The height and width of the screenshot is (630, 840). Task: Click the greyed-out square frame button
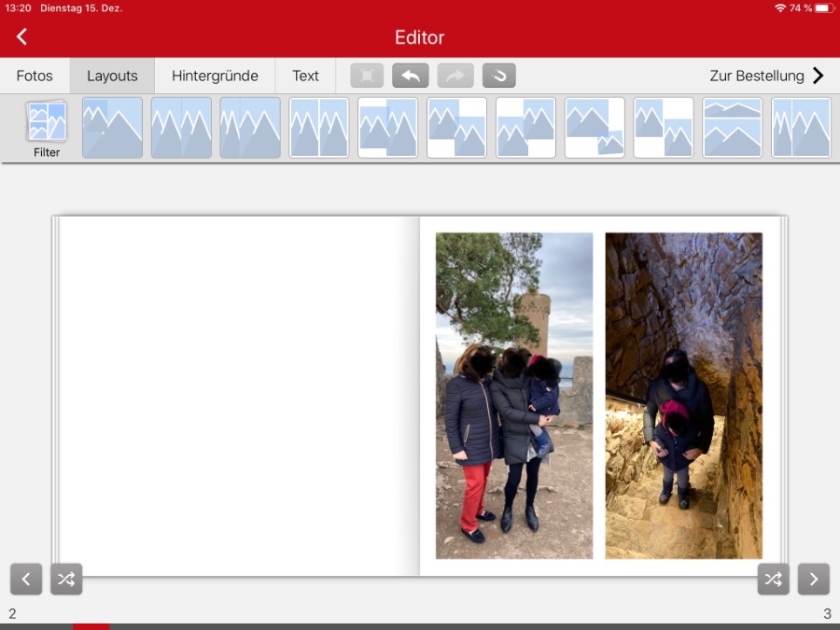[x=367, y=76]
